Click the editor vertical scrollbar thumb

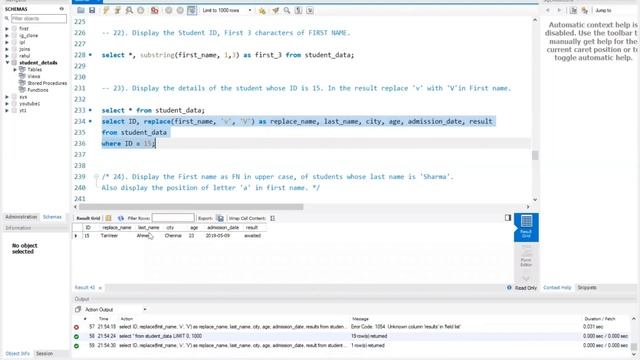click(535, 155)
